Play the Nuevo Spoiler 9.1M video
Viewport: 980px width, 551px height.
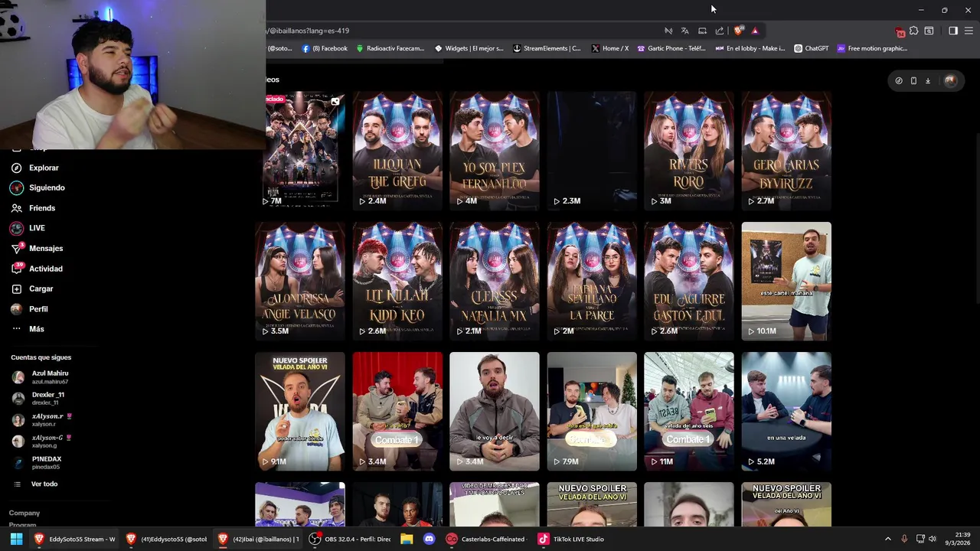(x=300, y=411)
